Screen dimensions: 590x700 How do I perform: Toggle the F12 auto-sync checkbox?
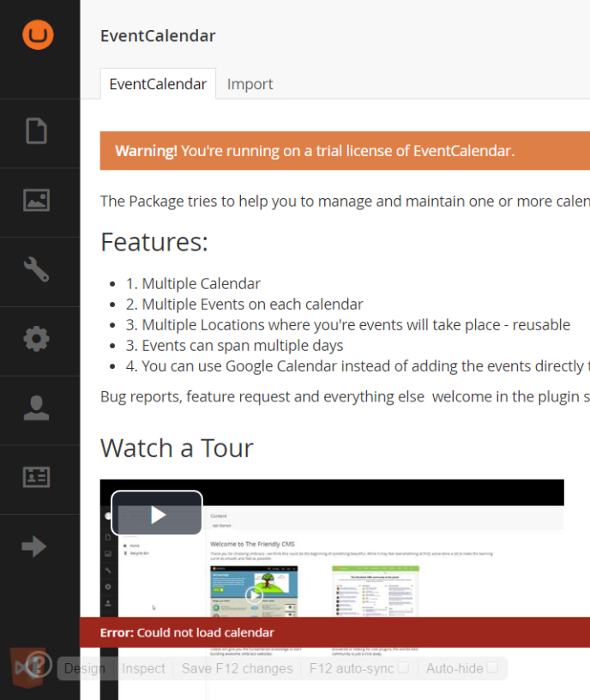403,667
